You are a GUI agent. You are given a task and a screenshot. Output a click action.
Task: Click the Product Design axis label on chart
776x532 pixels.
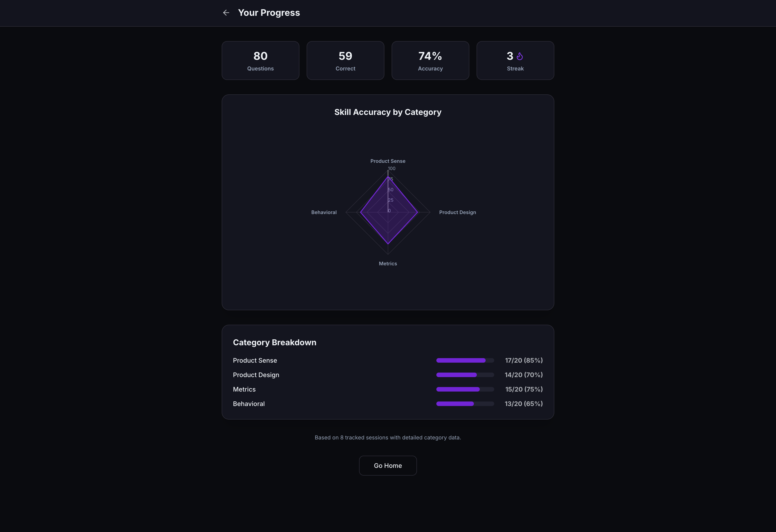457,212
